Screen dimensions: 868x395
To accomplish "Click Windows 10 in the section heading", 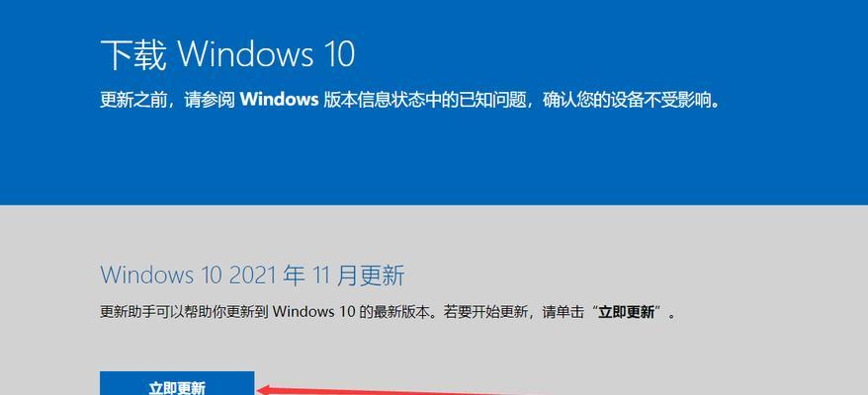I will pos(161,275).
